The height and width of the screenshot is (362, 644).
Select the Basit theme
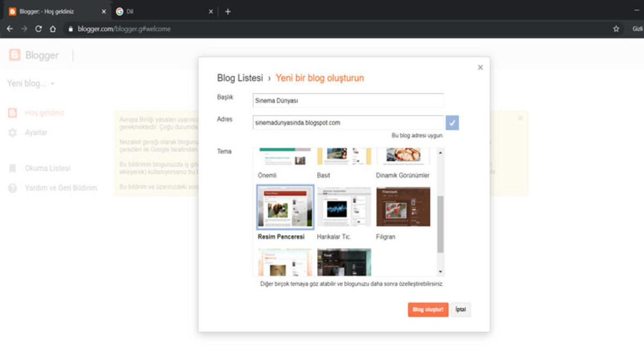click(343, 156)
